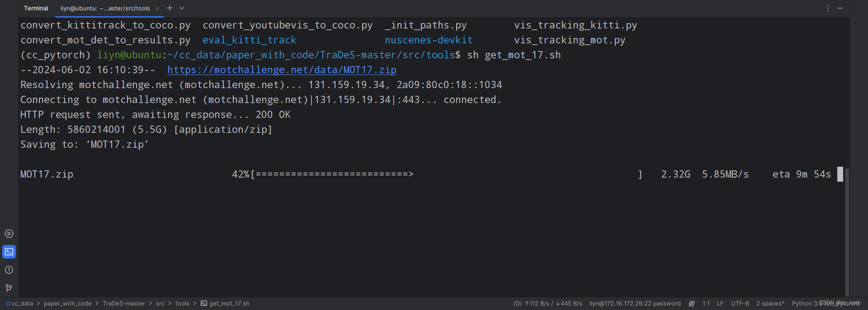The height and width of the screenshot is (310, 868).
Task: Open terminal options via kebab menu icon
Action: point(828,8)
